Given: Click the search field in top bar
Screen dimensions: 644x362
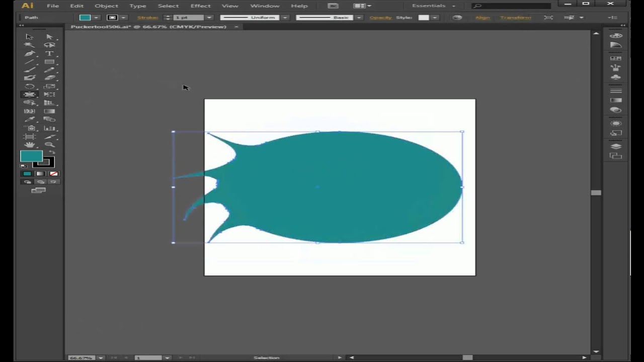Looking at the screenshot, I should 512,6.
